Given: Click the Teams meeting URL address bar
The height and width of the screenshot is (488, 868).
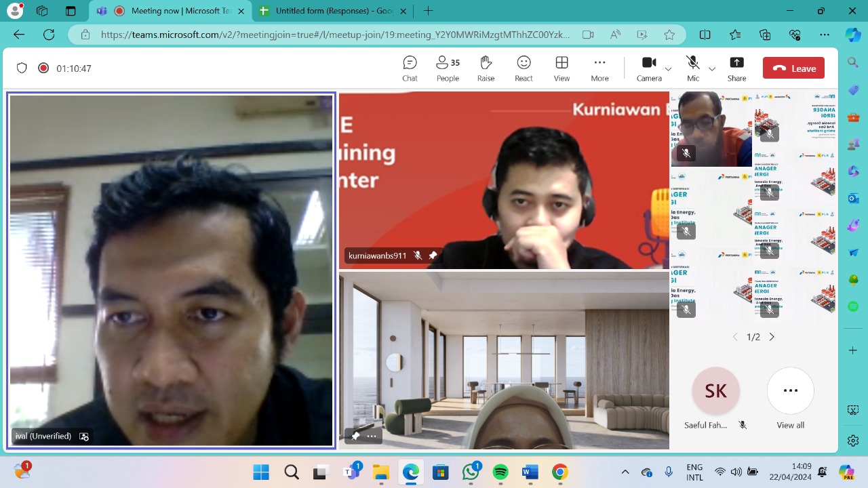Looking at the screenshot, I should [x=335, y=35].
